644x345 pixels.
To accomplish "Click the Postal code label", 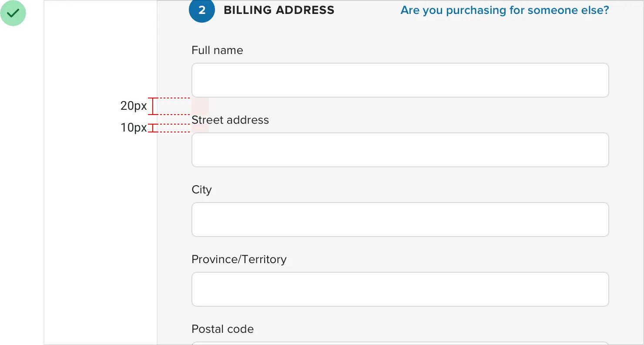I will 222,329.
